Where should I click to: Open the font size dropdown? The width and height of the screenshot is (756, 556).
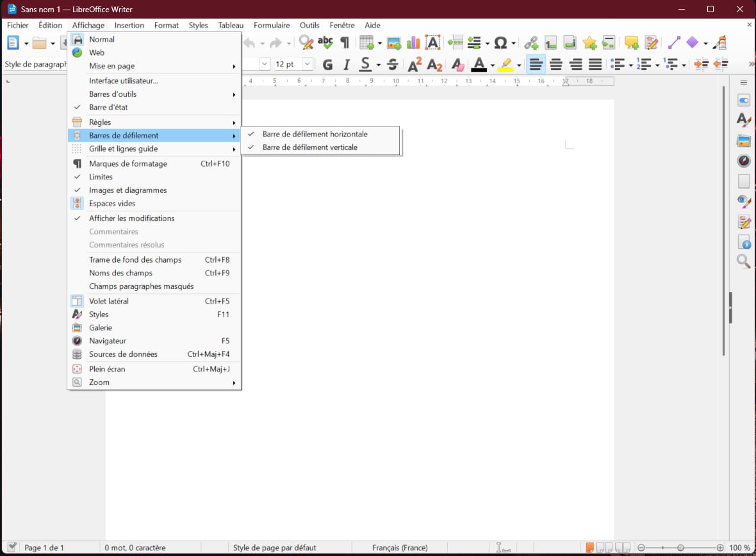(307, 64)
